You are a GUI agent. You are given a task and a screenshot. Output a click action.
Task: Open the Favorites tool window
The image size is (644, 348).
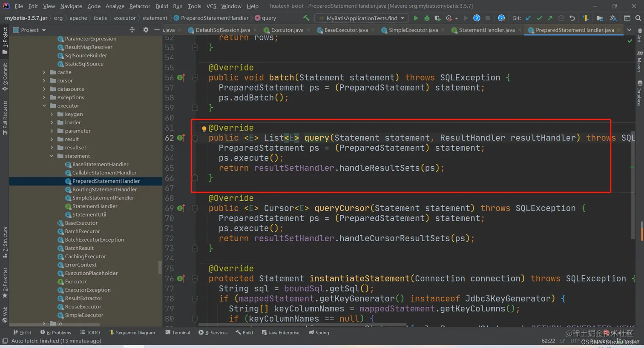click(x=5, y=282)
